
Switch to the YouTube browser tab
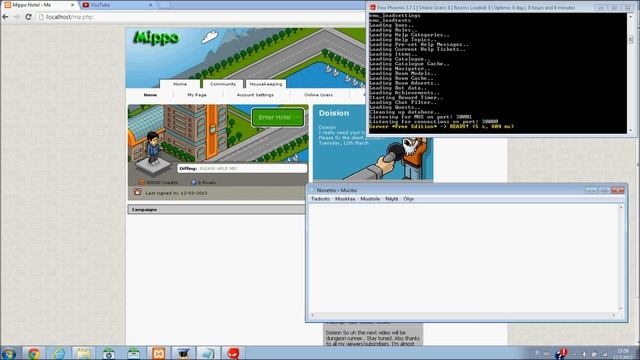(x=116, y=5)
